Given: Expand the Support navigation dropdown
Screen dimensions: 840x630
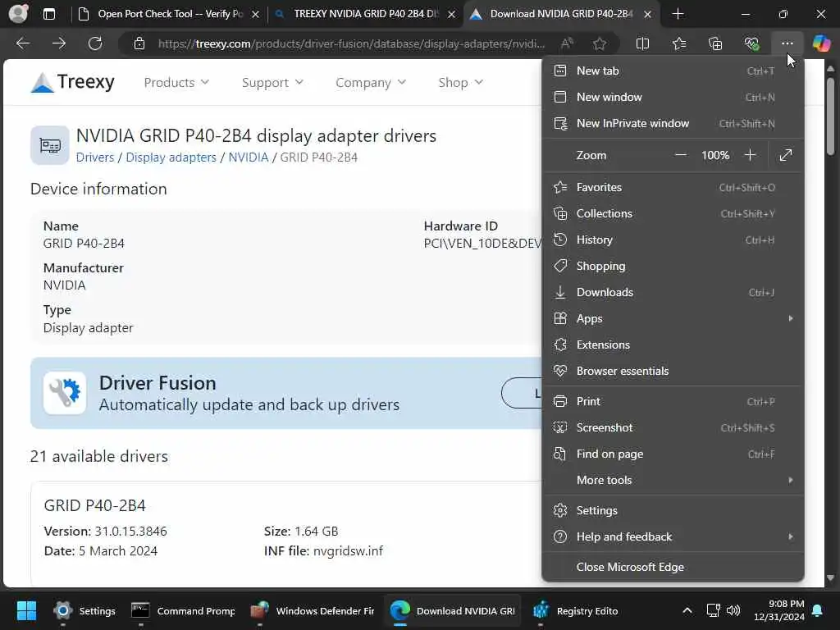Looking at the screenshot, I should pos(272,83).
